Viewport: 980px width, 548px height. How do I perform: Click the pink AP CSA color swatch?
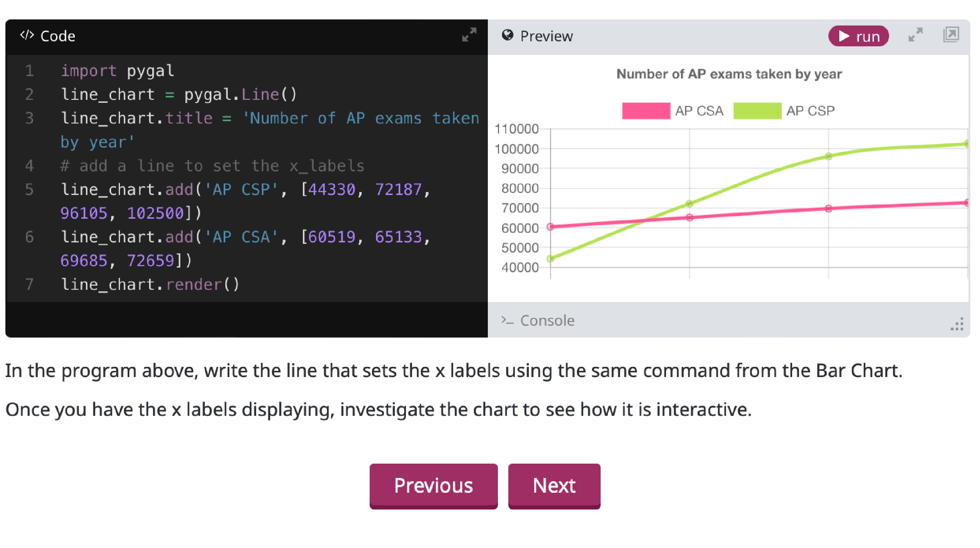[646, 111]
